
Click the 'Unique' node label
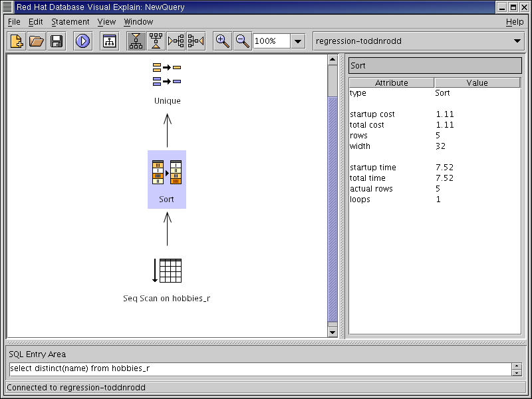point(168,101)
